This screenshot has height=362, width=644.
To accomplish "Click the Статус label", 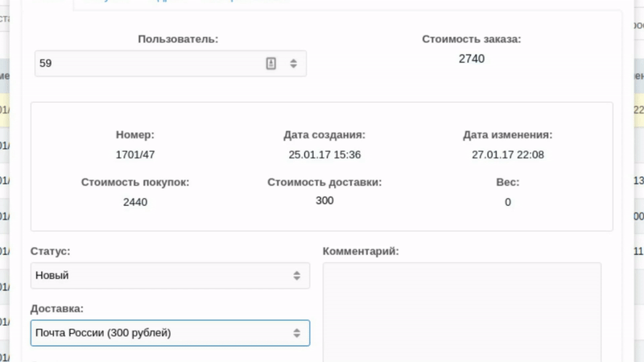I will (x=51, y=251).
